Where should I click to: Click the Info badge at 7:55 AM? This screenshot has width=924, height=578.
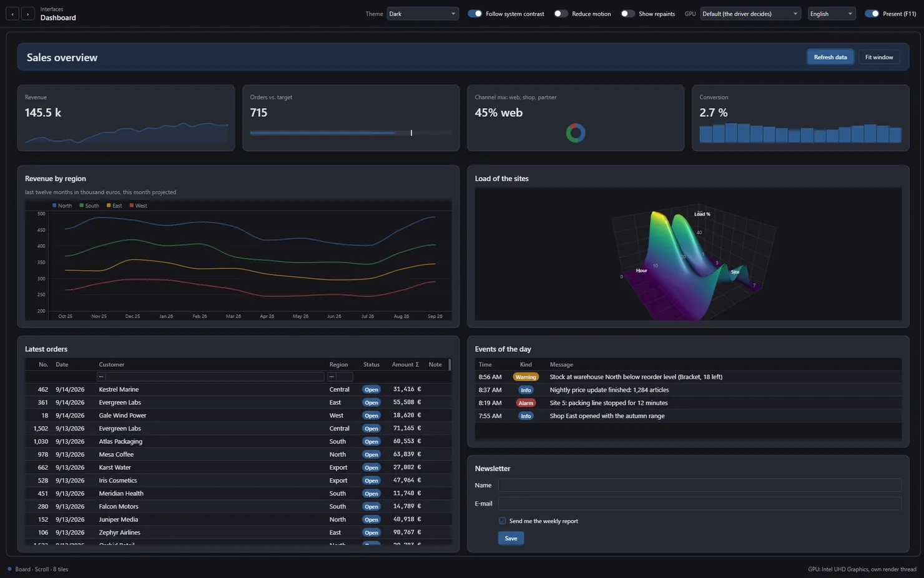[x=526, y=416]
